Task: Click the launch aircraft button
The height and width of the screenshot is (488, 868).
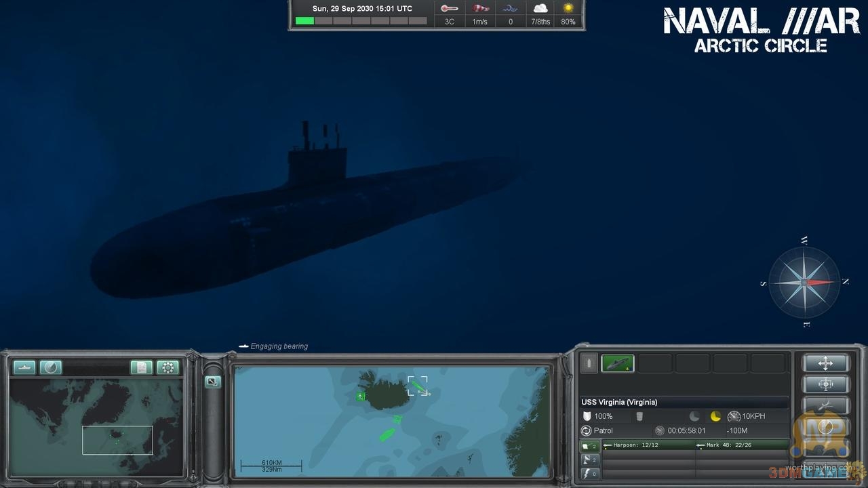Action: pyautogui.click(x=825, y=406)
